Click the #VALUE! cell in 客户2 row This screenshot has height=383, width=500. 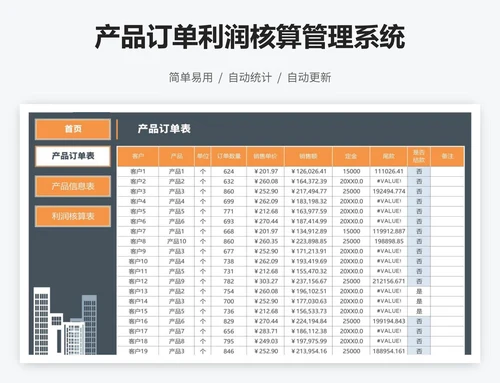(389, 181)
